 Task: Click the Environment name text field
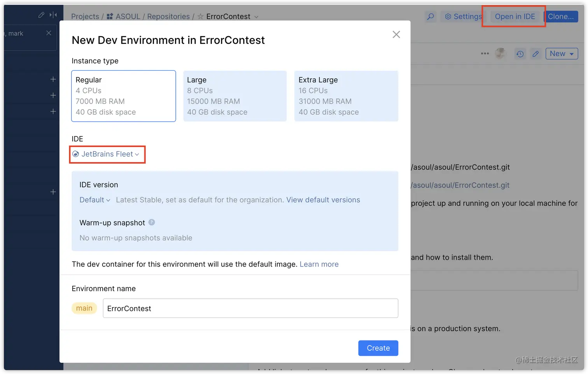click(x=250, y=308)
